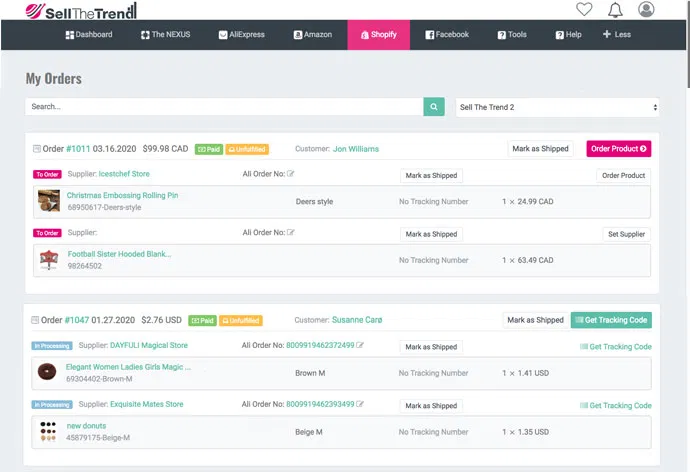Edit Ali Order No for Icestchef Store
This screenshot has width=690, height=472.
pos(290,174)
